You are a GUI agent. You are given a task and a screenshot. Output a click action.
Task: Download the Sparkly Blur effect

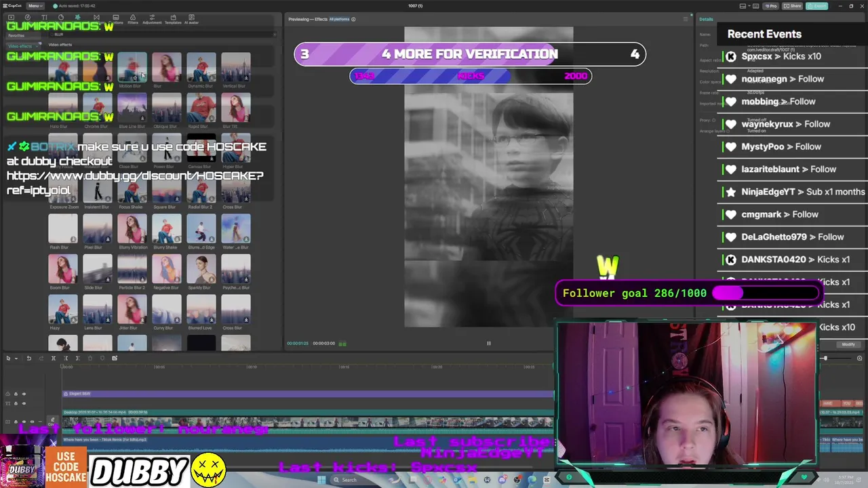coord(212,279)
